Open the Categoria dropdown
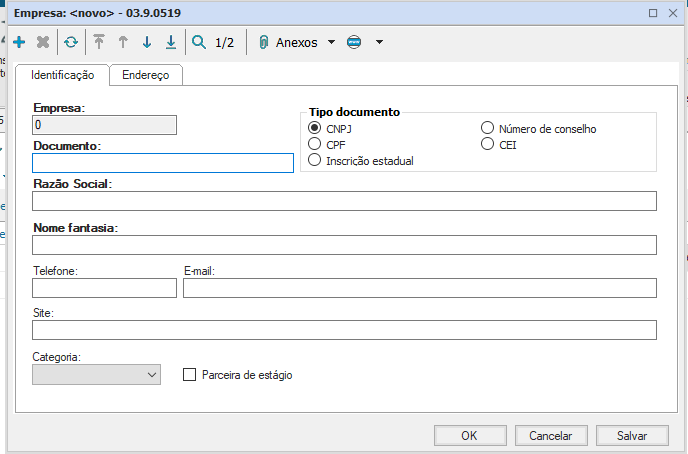This screenshot has width=688, height=454. [x=96, y=374]
